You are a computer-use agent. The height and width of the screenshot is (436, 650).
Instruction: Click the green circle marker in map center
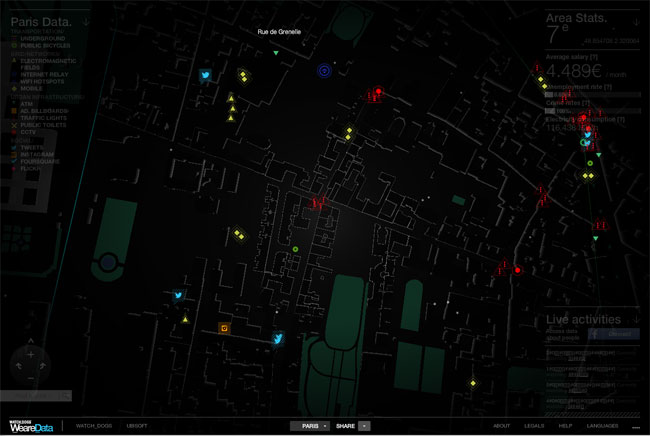click(x=295, y=249)
